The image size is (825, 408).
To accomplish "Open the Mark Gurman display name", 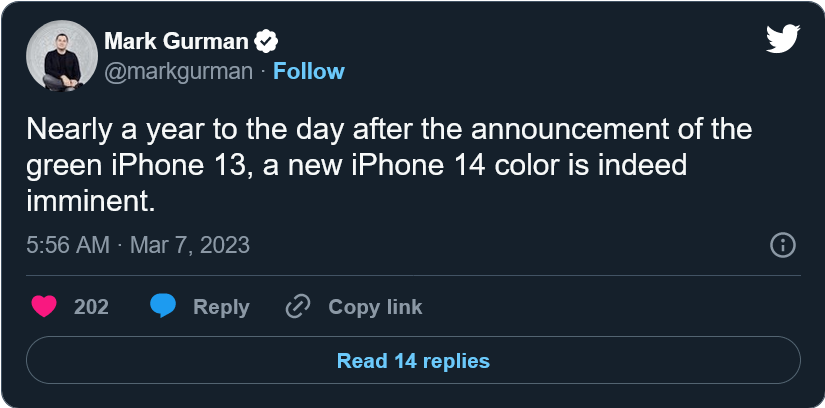I will [176, 41].
